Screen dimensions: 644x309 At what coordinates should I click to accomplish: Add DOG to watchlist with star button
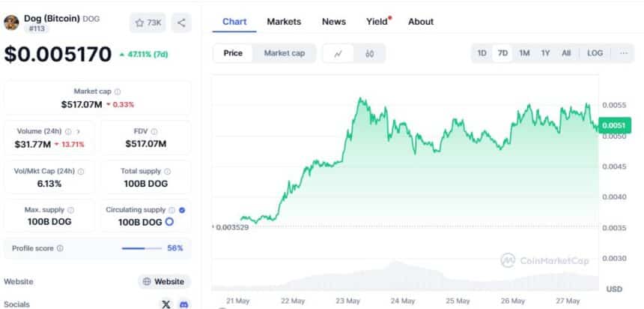[148, 22]
